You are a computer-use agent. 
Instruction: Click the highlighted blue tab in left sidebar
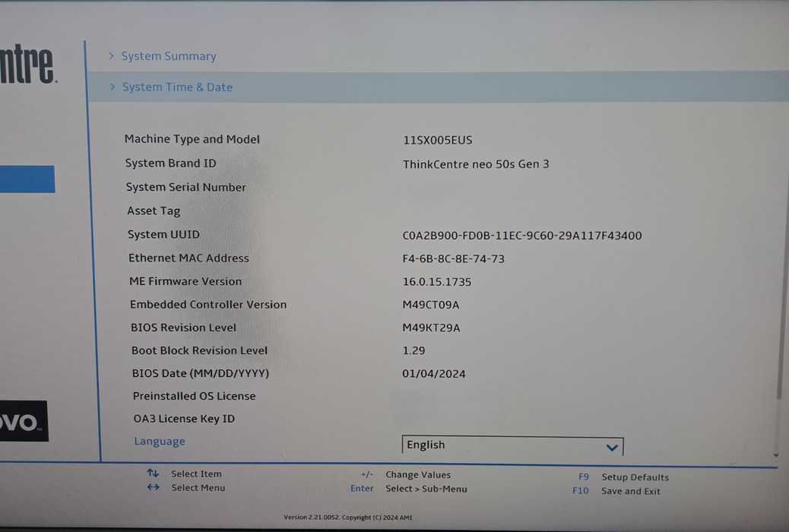tap(27, 179)
